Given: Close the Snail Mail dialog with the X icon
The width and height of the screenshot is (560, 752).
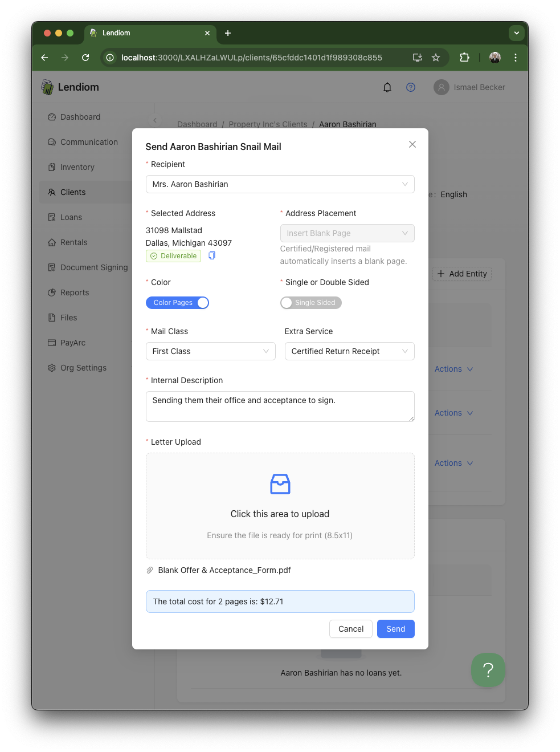Looking at the screenshot, I should [412, 144].
